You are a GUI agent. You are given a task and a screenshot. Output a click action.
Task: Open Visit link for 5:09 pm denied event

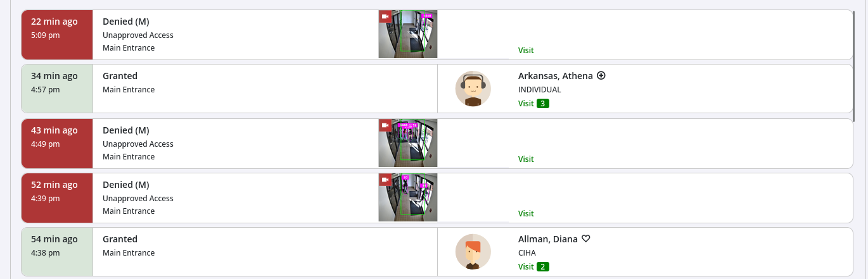(526, 50)
